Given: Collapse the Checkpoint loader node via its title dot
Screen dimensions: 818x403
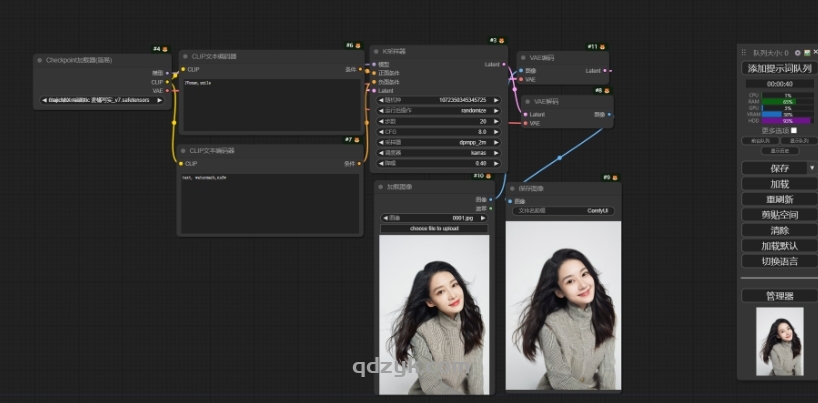Looking at the screenshot, I should pos(41,60).
